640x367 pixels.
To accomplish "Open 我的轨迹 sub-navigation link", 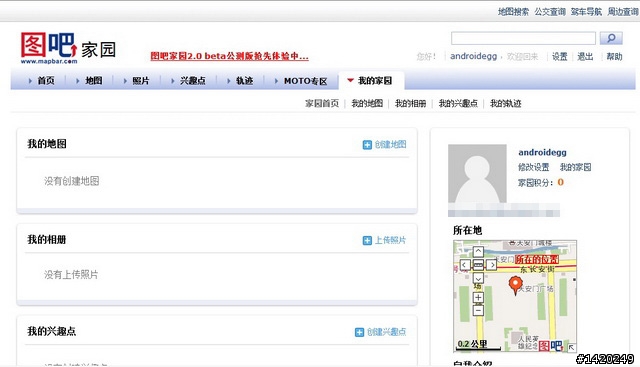I will click(x=505, y=103).
